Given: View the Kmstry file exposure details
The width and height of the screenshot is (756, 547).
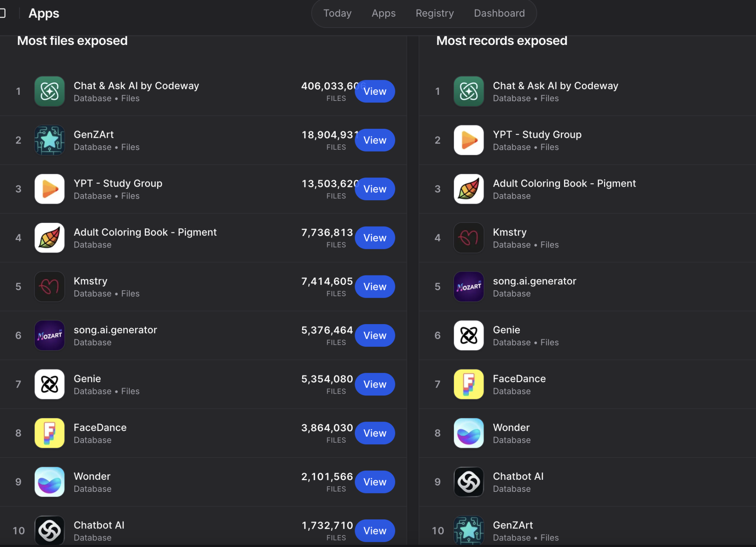Looking at the screenshot, I should point(375,286).
